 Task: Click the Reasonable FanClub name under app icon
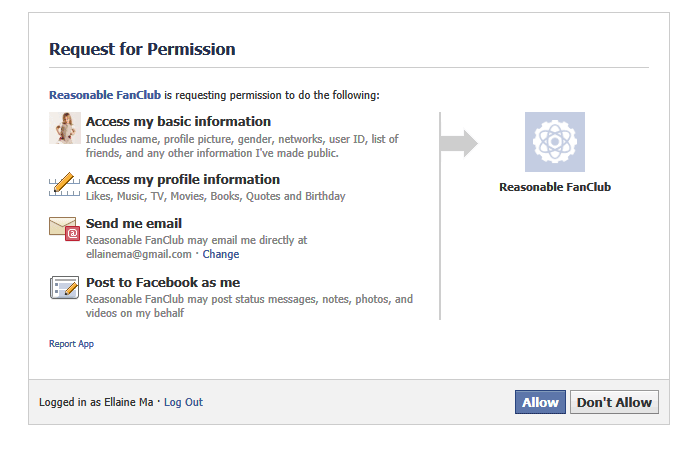click(555, 187)
